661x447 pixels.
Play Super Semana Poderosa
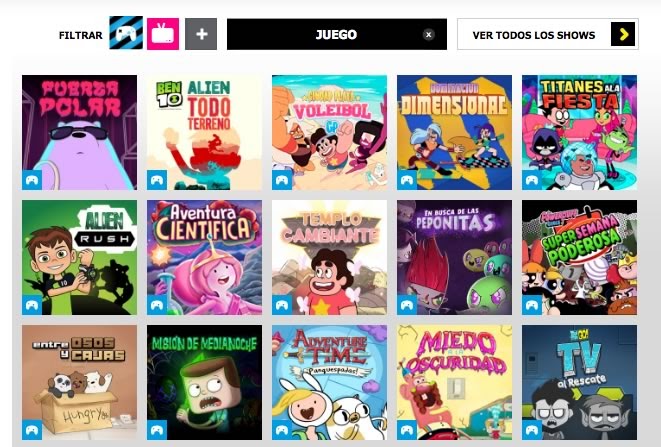[x=579, y=257]
